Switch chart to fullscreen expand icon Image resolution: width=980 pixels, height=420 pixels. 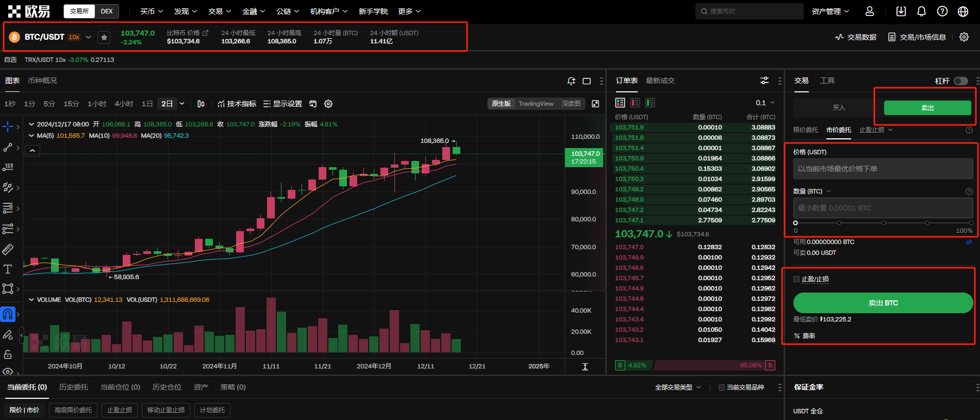coord(595,104)
